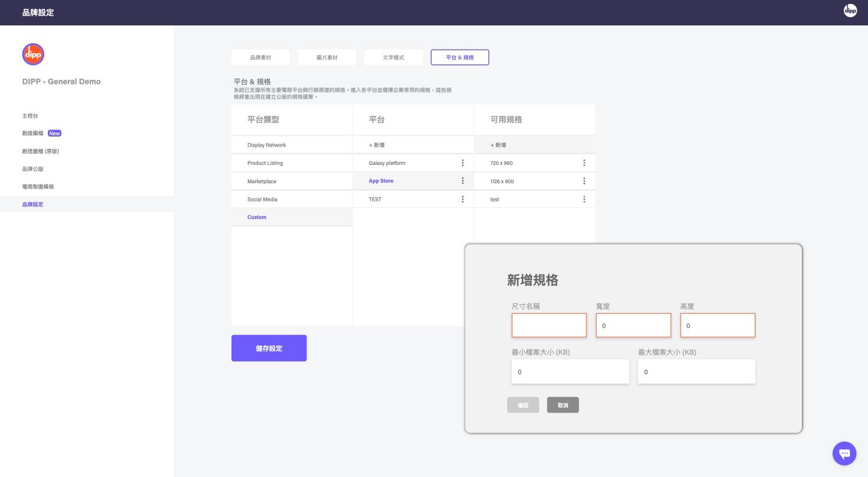Image resolution: width=868 pixels, height=477 pixels.
Task: Open 創造圖檔 New in sidebar
Action: tap(42, 134)
